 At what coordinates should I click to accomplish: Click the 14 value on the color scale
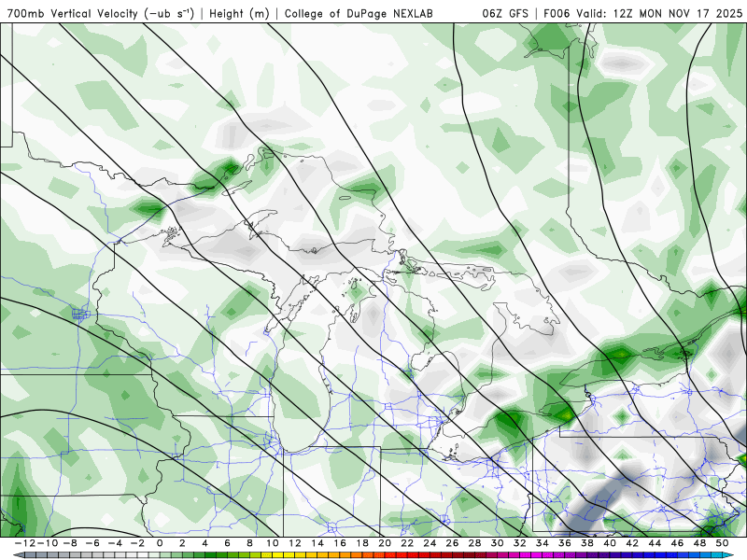click(x=317, y=543)
